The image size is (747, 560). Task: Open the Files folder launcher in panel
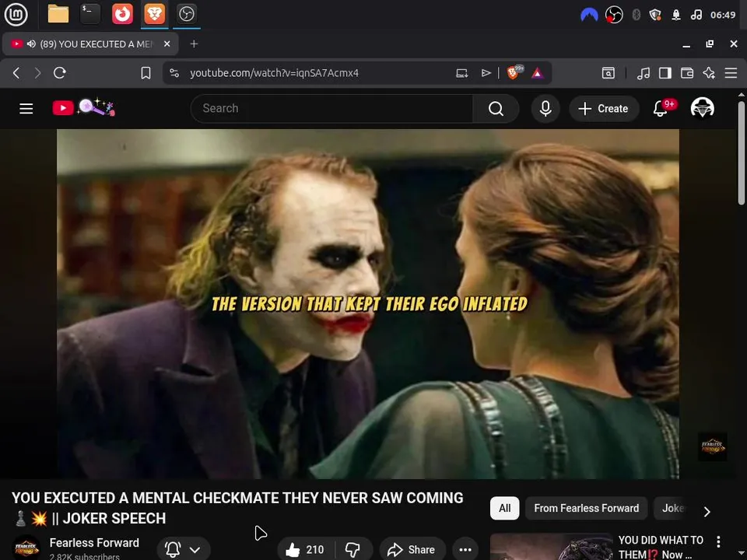58,14
